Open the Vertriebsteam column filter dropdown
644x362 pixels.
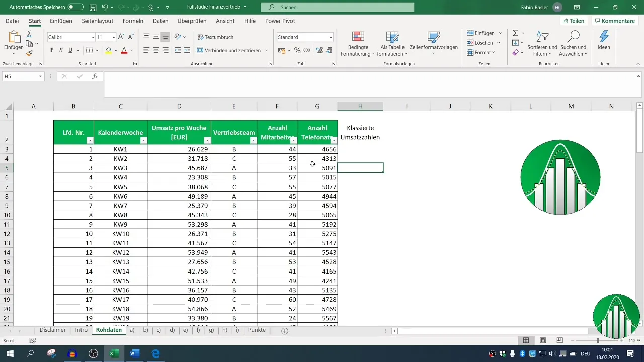click(253, 140)
